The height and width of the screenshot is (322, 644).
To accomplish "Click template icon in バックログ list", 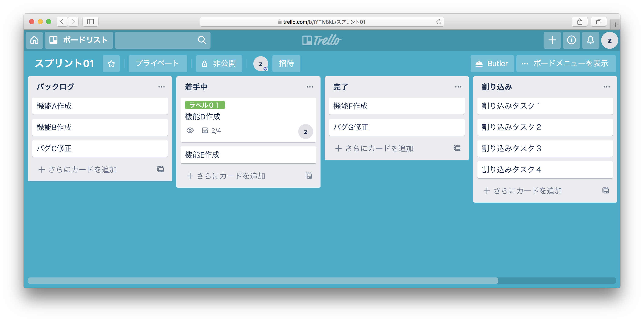I will coord(160,169).
